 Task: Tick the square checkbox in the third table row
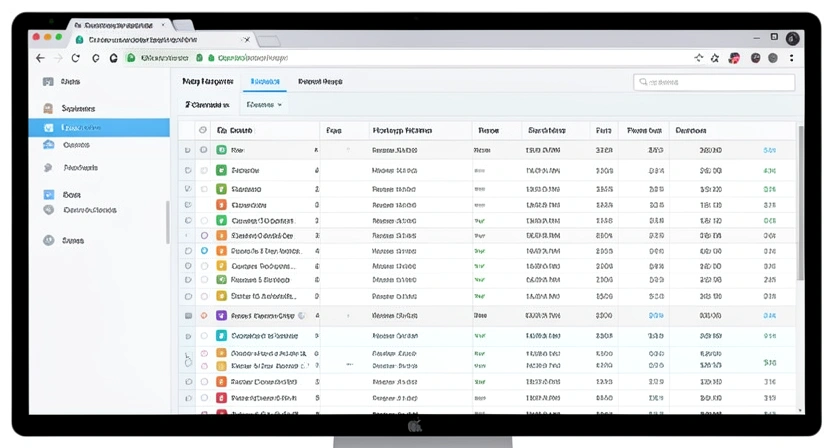click(x=204, y=189)
